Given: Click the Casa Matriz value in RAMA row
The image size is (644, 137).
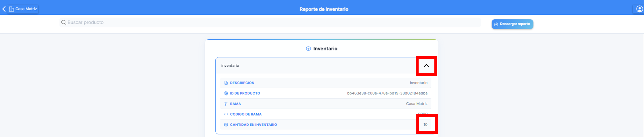Looking at the screenshot, I should coord(417,104).
